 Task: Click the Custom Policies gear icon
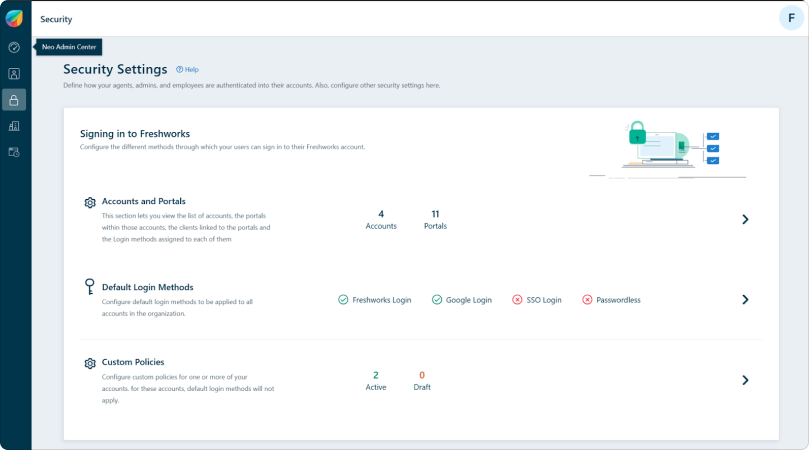pos(90,363)
